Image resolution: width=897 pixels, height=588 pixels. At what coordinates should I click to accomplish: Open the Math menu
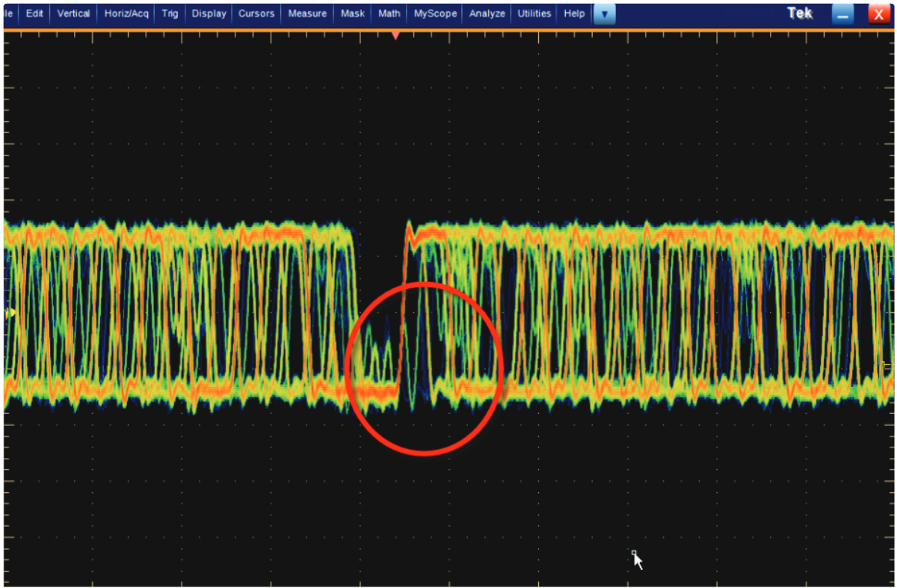(389, 13)
